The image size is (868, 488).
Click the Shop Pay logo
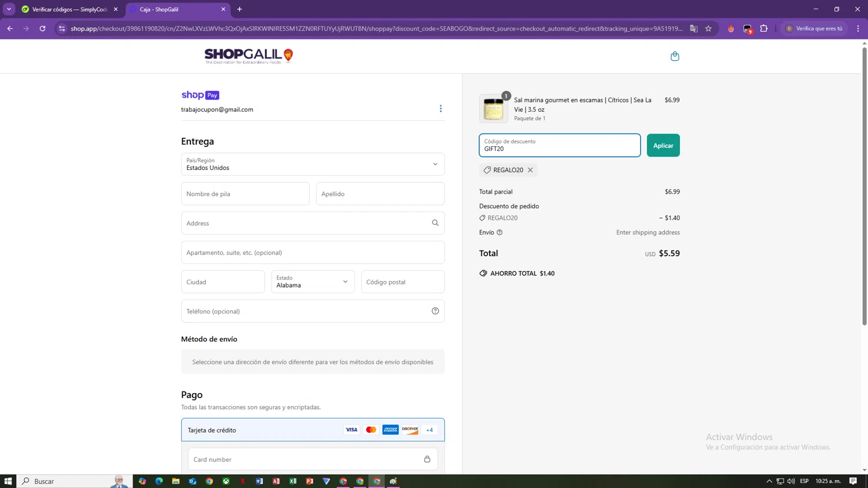pyautogui.click(x=200, y=95)
